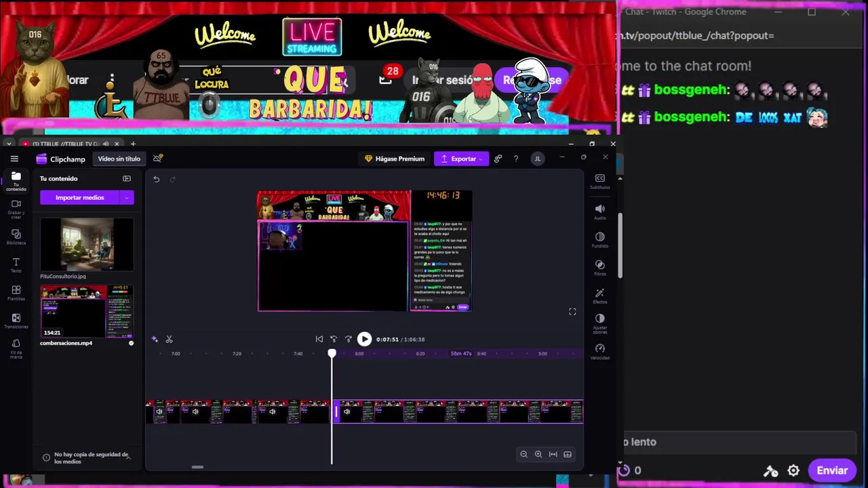
Task: Click current time 0:07:51 display
Action: (x=387, y=339)
